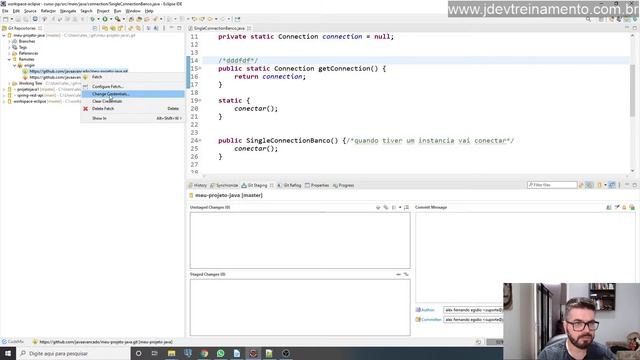The height and width of the screenshot is (360, 640).
Task: Open the Windows Start button
Action: (8, 353)
